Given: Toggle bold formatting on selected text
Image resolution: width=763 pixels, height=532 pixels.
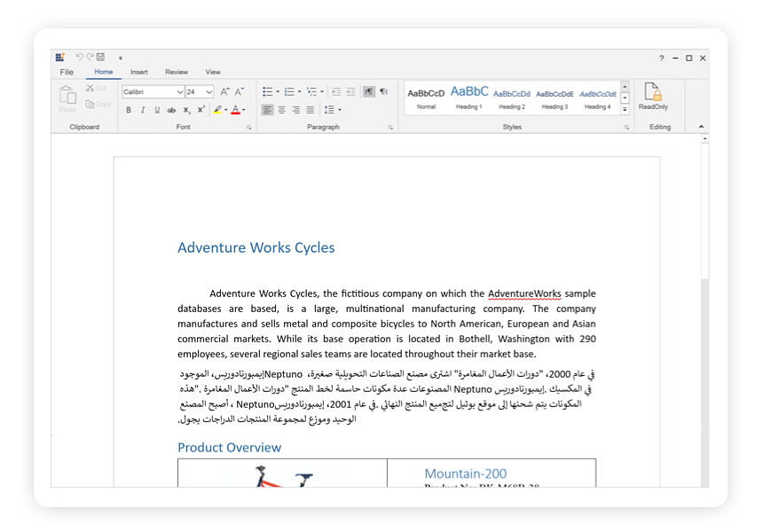Looking at the screenshot, I should (x=129, y=109).
